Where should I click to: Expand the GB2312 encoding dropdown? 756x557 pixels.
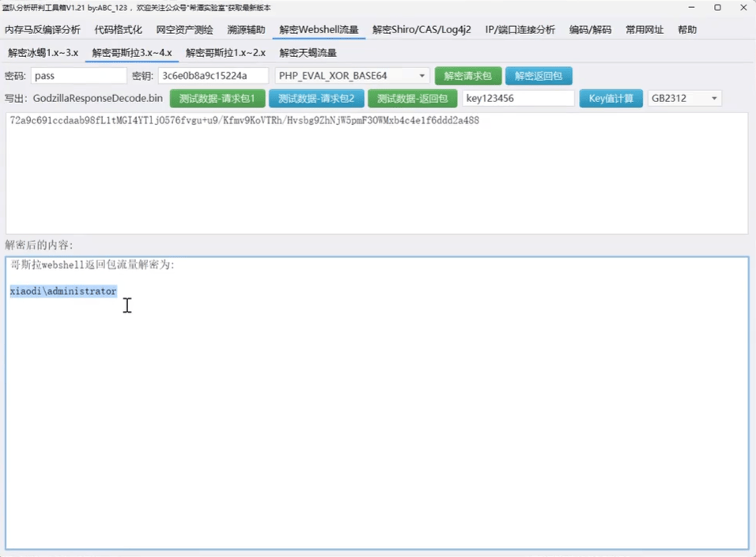[x=685, y=98]
